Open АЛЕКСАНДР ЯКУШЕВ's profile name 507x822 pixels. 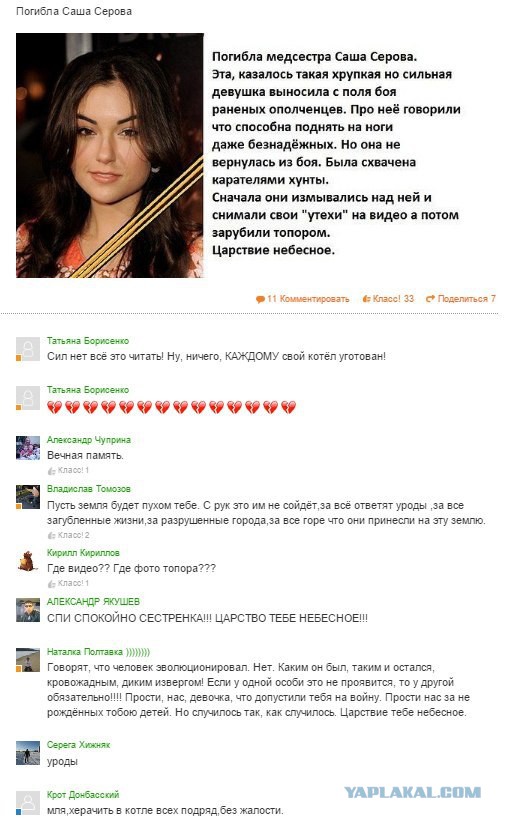tap(93, 601)
